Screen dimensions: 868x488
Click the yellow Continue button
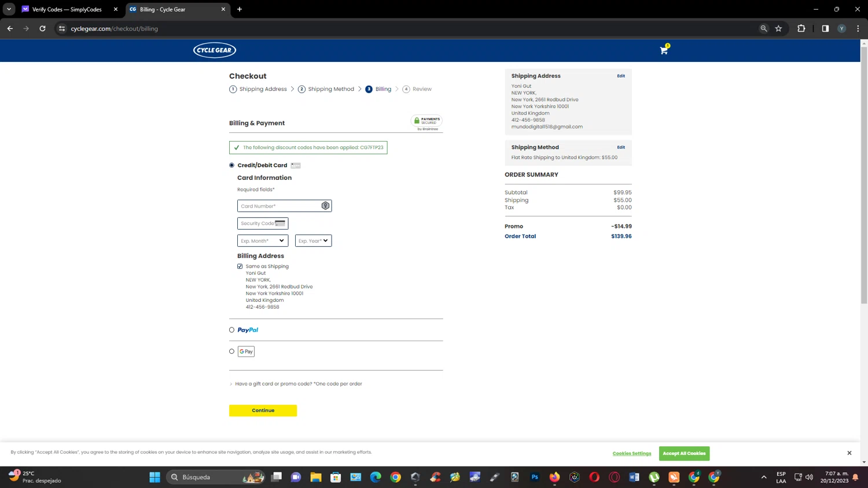263,411
